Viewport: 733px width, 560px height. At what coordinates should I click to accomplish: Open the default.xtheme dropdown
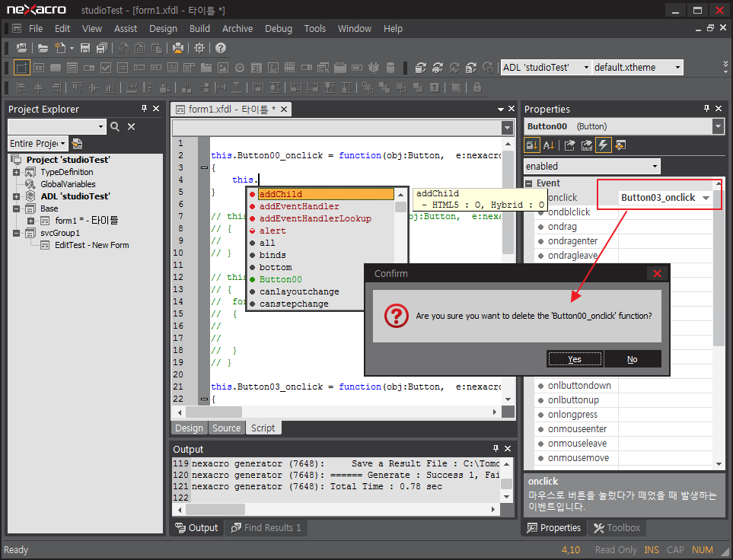tap(678, 67)
